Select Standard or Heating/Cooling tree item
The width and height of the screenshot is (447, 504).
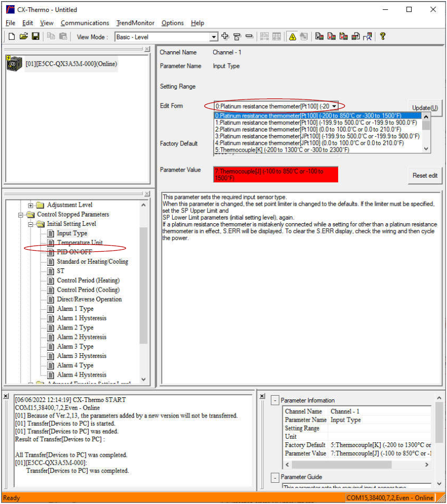pyautogui.click(x=92, y=261)
